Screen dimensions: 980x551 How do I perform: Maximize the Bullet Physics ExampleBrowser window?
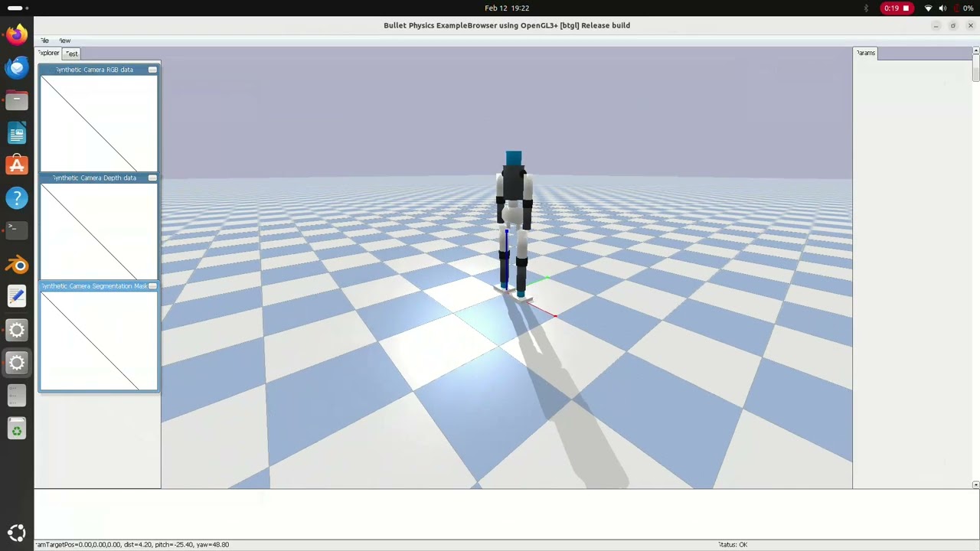pos(953,26)
